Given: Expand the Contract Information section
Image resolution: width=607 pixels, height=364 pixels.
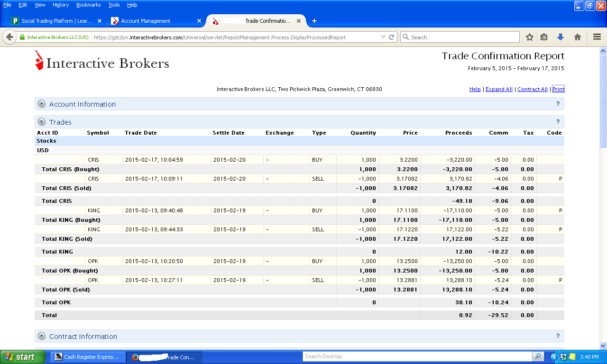Looking at the screenshot, I should coord(41,336).
